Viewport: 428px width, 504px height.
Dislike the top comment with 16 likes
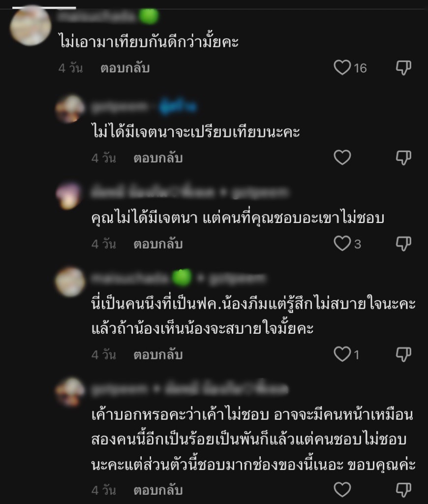pos(403,68)
